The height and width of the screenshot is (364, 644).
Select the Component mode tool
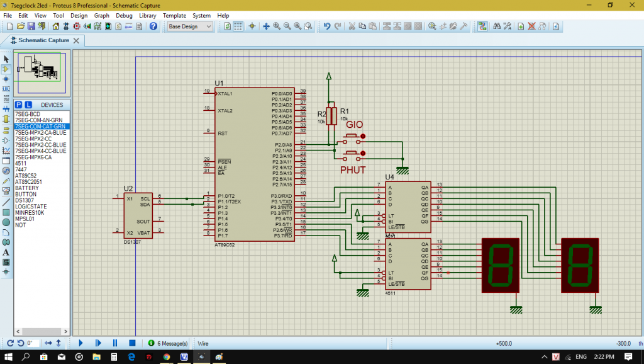(6, 69)
